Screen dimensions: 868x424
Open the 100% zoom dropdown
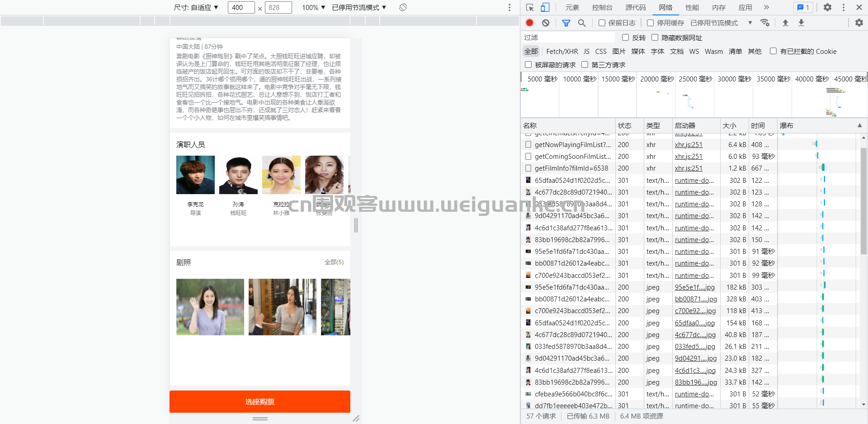(314, 7)
